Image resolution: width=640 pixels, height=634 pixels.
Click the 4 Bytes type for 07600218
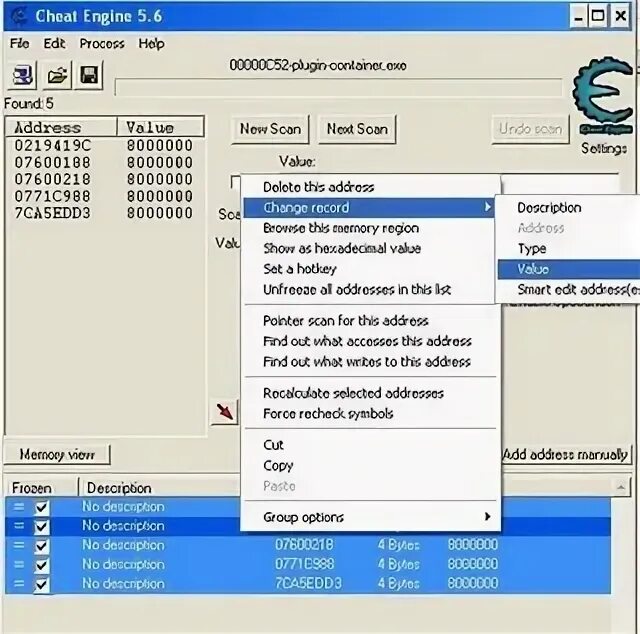tap(398, 545)
